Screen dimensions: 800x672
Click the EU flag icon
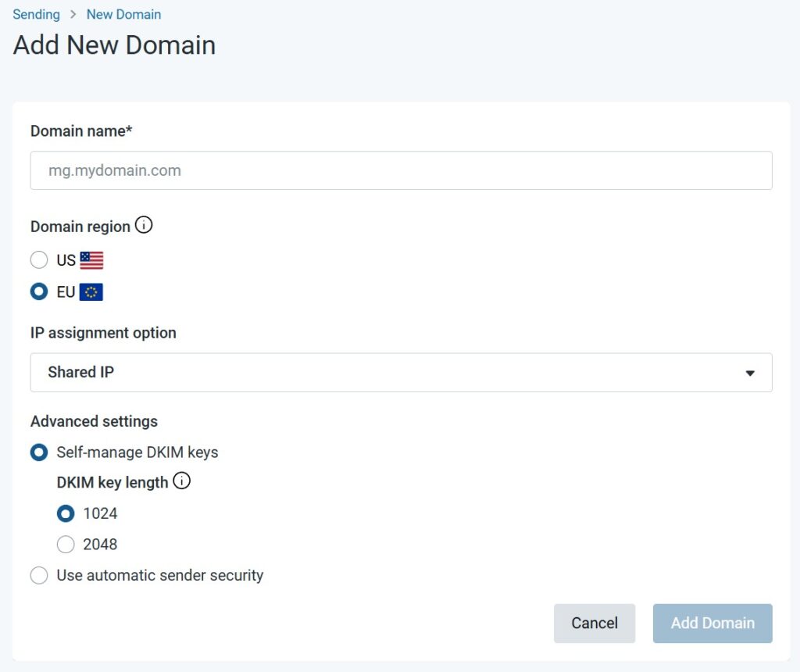pos(91,291)
